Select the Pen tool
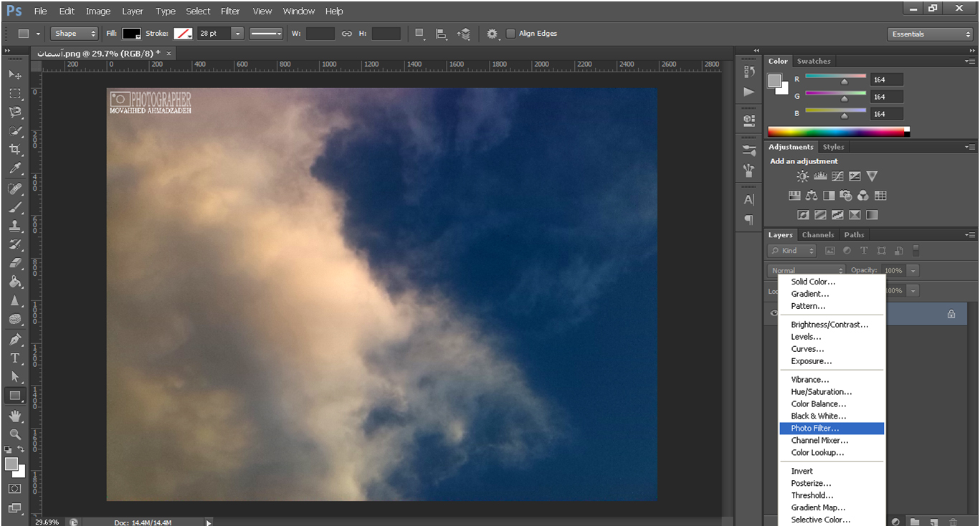Screen dimensions: 980x526 (x=14, y=339)
